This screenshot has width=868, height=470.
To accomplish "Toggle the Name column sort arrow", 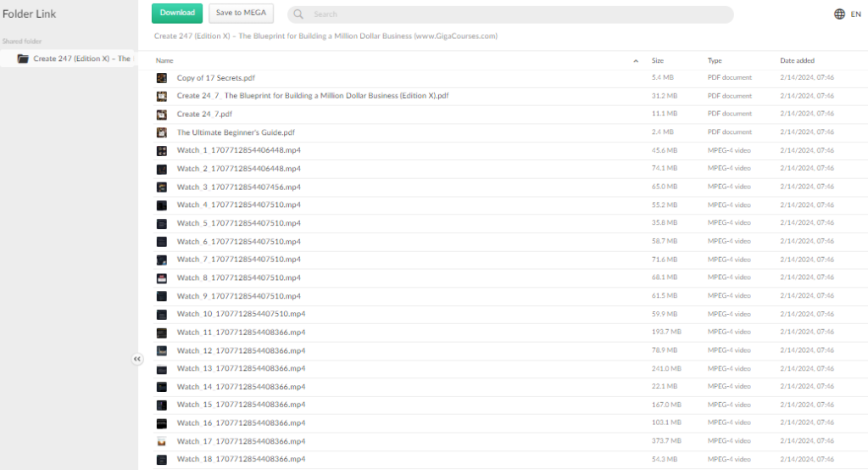I will pos(636,61).
